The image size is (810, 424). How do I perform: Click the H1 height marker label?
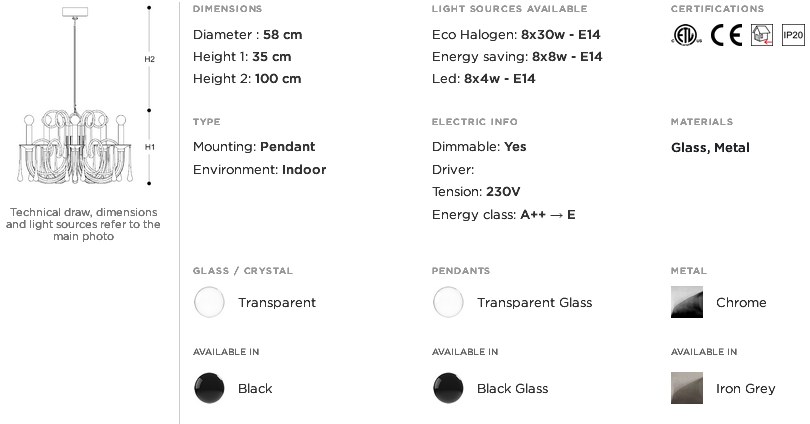(149, 147)
